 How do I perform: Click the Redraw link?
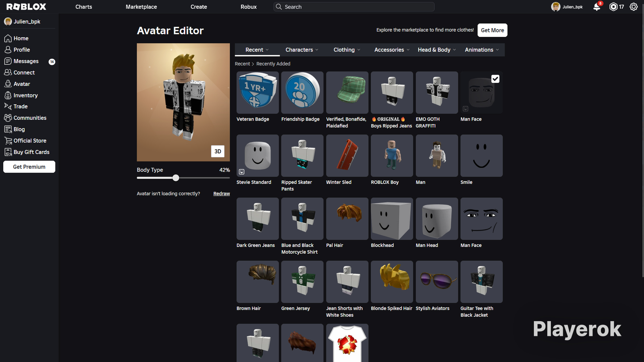(x=221, y=194)
